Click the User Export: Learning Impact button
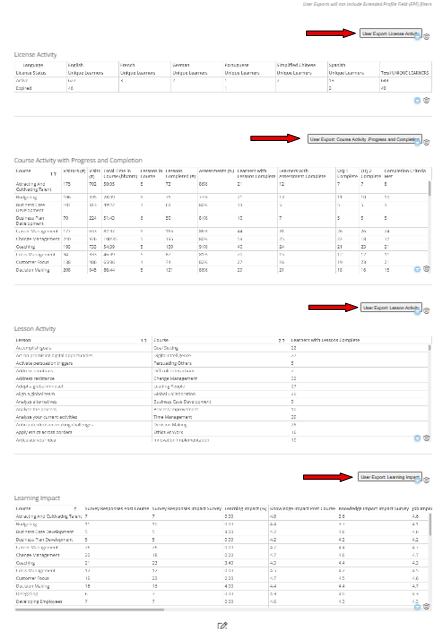The image size is (442, 629). pyautogui.click(x=390, y=477)
